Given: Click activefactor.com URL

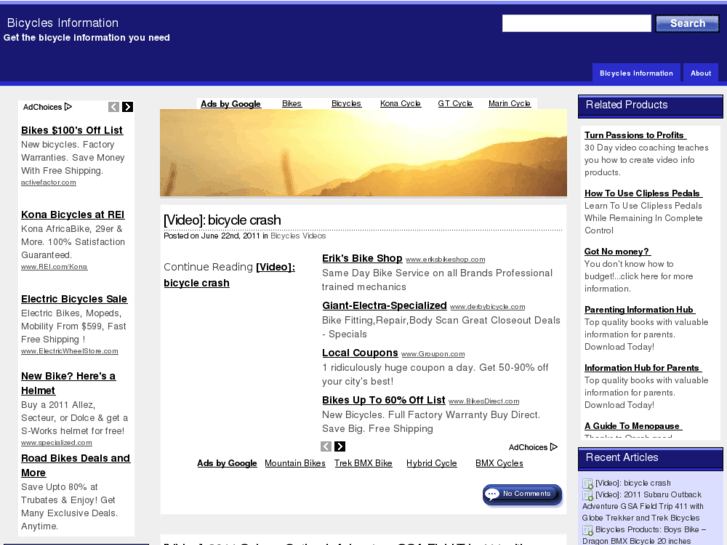Looking at the screenshot, I should coord(48,182).
